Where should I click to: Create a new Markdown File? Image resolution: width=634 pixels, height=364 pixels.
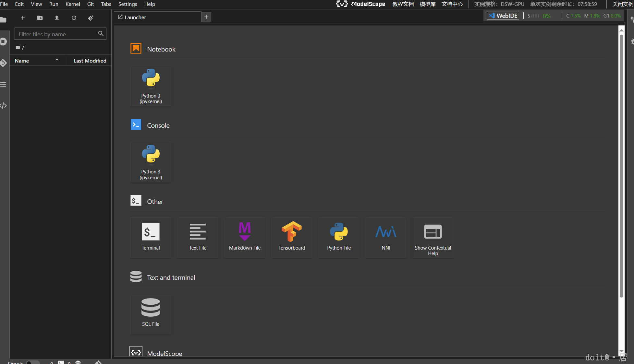point(245,238)
